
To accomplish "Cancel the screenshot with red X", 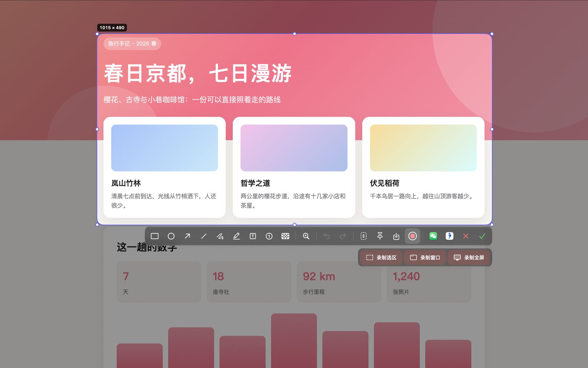I will point(466,236).
